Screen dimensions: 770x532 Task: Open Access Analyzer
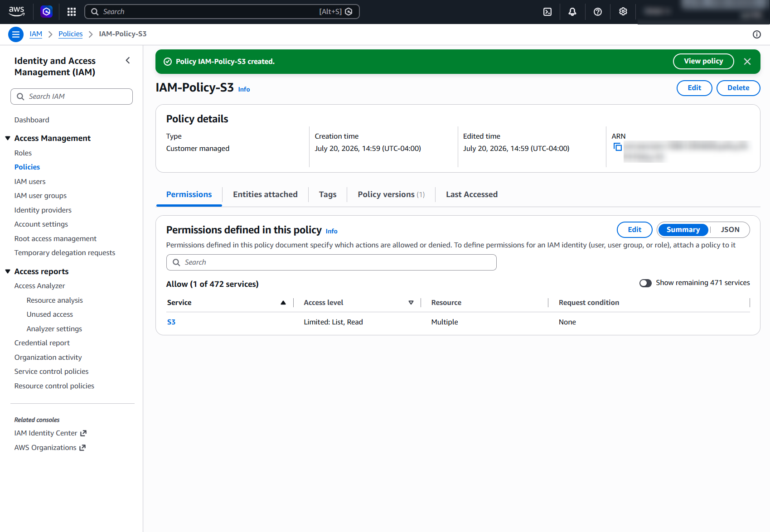pyautogui.click(x=40, y=286)
